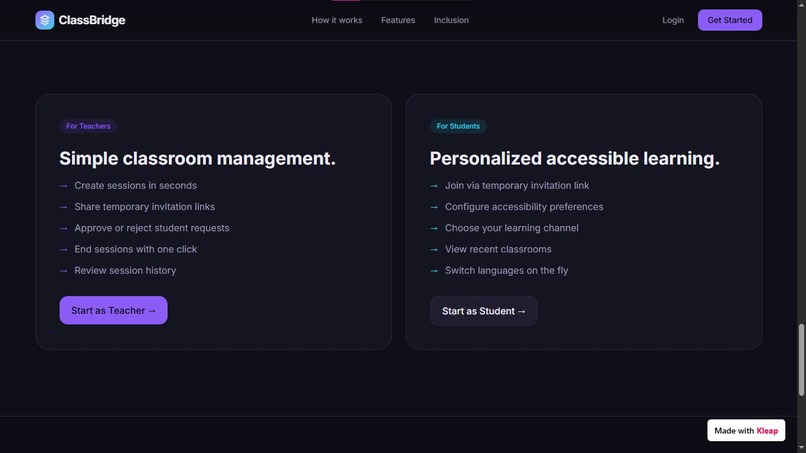806x453 pixels.
Task: Click the text Join via temporary invitation link
Action: pyautogui.click(x=517, y=186)
